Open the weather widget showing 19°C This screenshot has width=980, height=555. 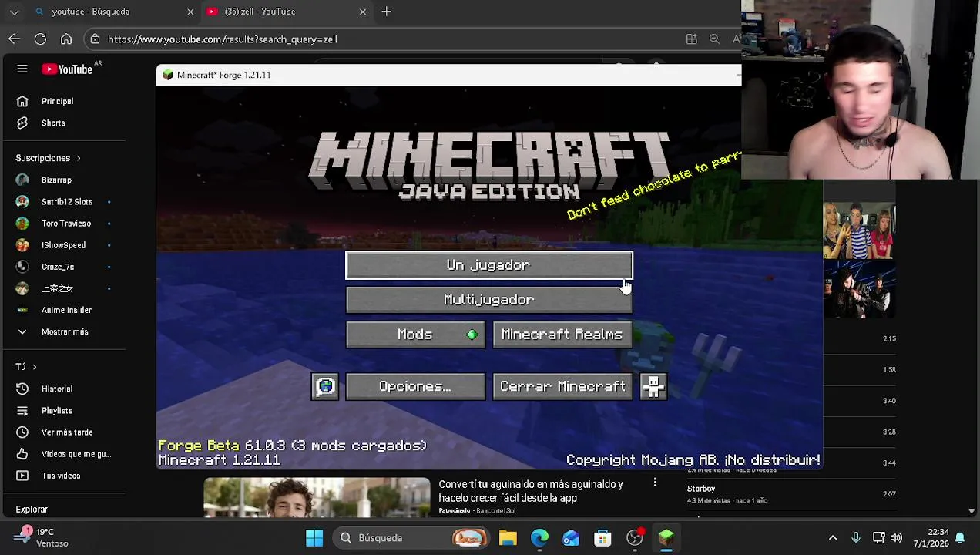point(42,537)
